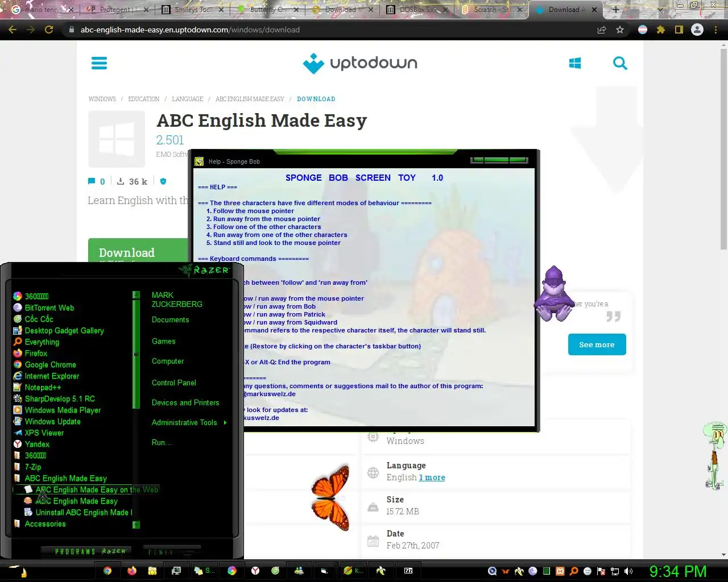This screenshot has height=582, width=728.
Task: Open the Uptodown hamburger menu
Action: 99,63
